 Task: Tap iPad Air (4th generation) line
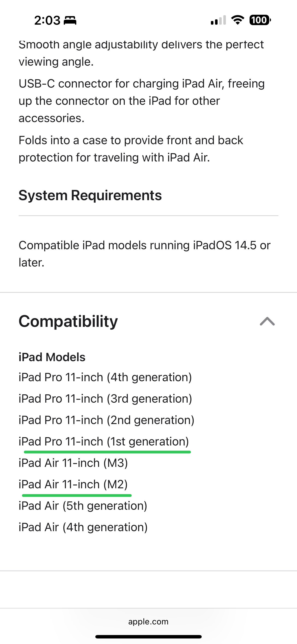click(x=83, y=527)
